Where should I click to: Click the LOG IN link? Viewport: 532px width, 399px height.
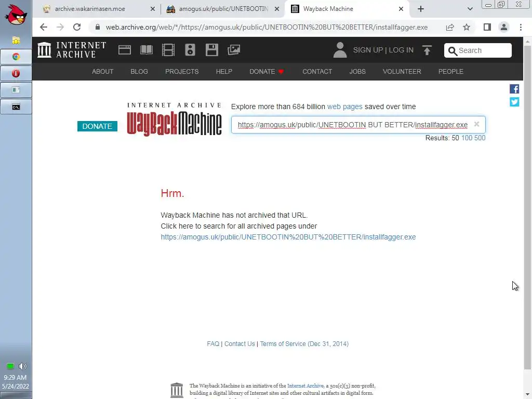point(401,50)
